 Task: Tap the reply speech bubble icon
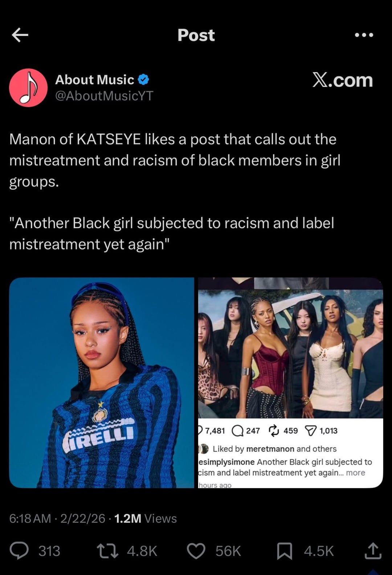[x=19, y=550]
